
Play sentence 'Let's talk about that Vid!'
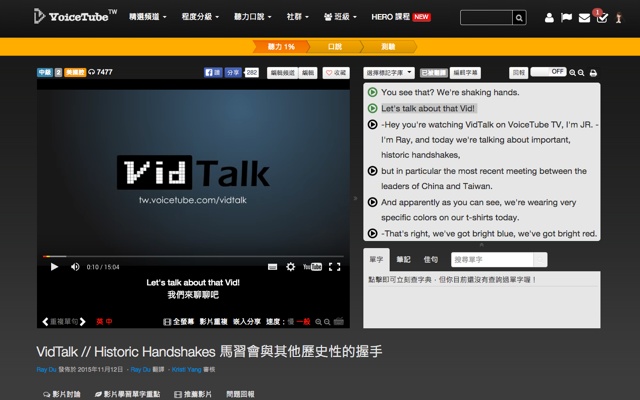click(372, 109)
